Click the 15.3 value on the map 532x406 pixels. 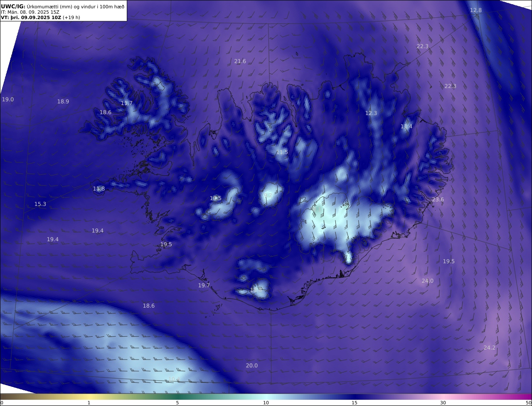click(x=40, y=204)
